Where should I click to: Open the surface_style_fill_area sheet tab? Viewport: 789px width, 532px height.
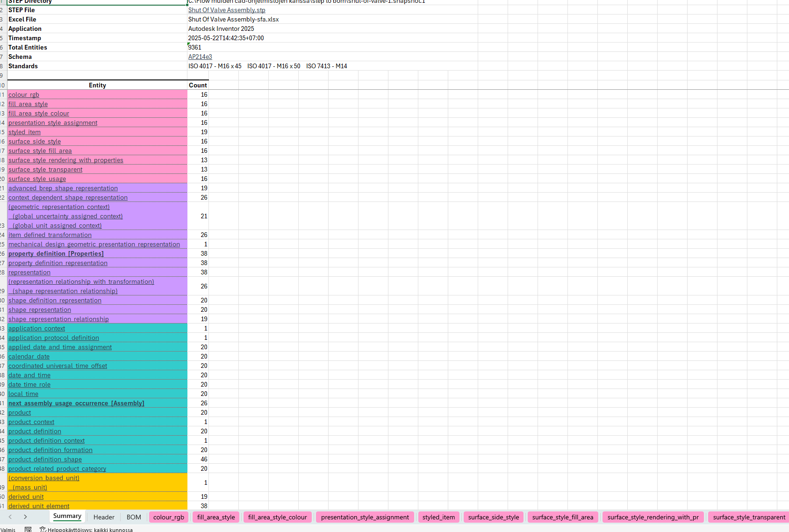click(563, 517)
